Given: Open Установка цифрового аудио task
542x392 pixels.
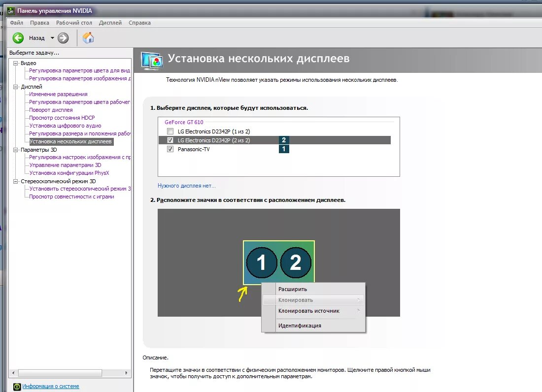Looking at the screenshot, I should click(x=65, y=126).
